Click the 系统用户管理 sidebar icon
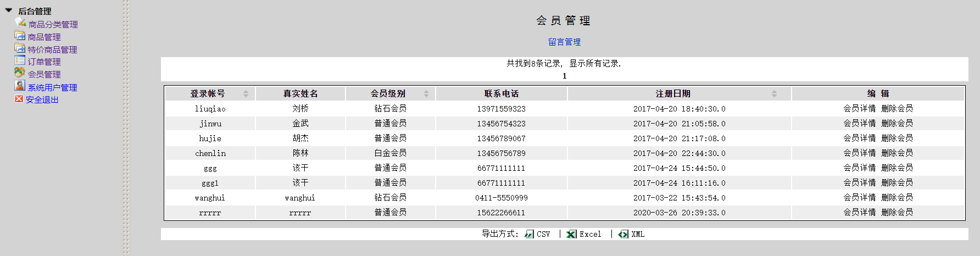 click(20, 86)
